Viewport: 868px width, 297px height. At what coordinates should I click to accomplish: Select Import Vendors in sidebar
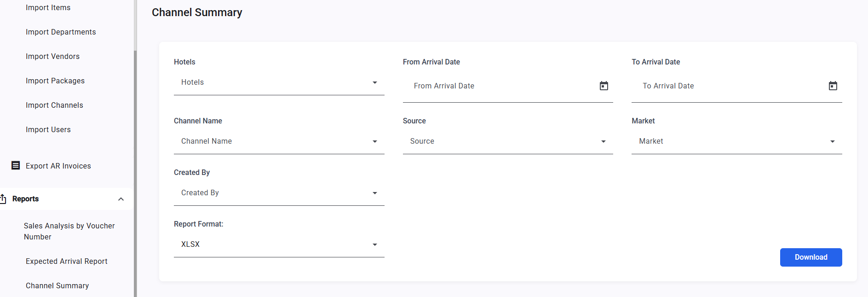click(52, 56)
